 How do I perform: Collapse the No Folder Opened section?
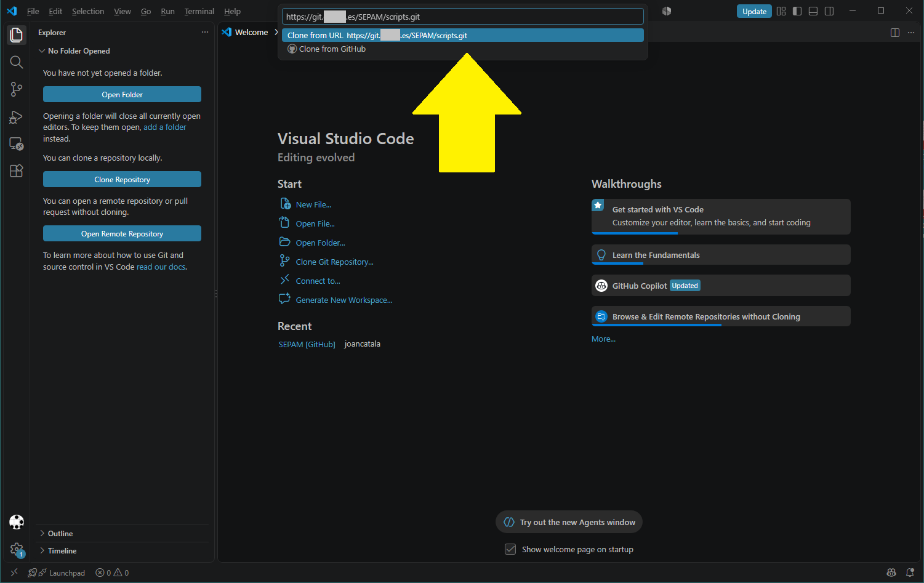click(122, 51)
